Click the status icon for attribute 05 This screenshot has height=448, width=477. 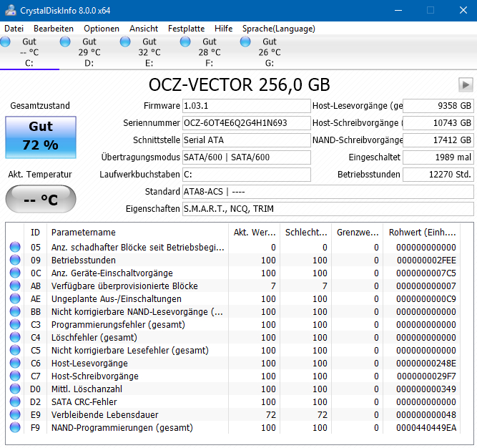(15, 247)
